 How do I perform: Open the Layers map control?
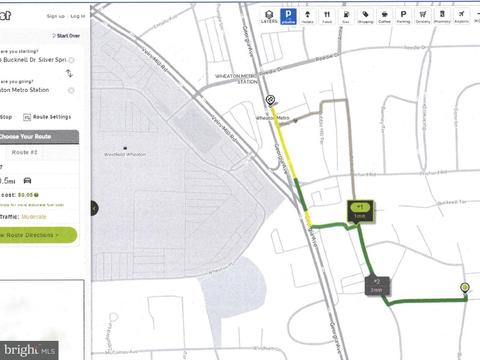(x=269, y=16)
